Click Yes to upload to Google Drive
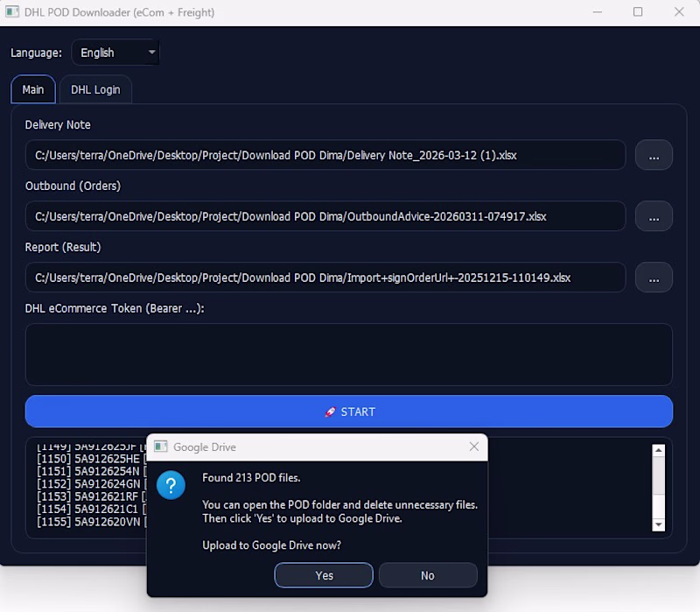 coord(324,575)
